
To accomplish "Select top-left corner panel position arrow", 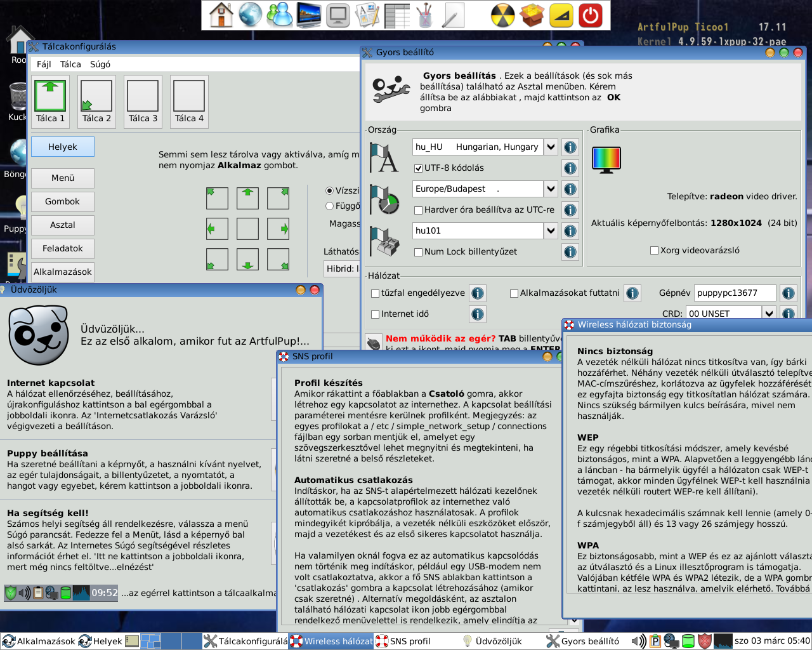I will (x=217, y=198).
